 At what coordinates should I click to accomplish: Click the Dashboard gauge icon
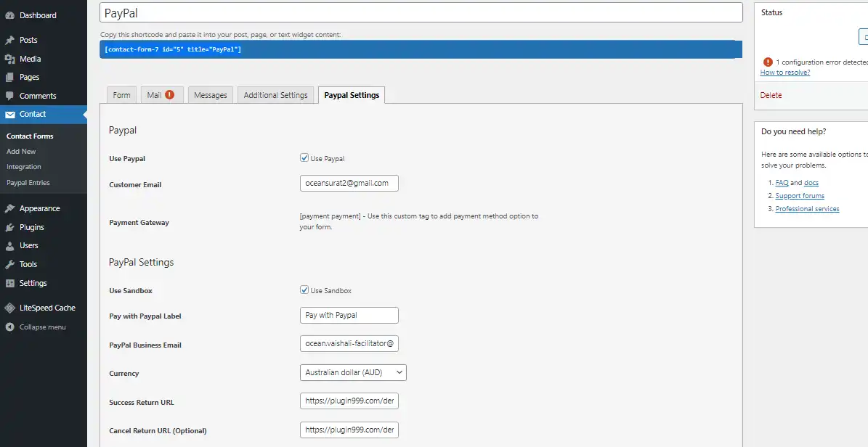click(x=9, y=15)
